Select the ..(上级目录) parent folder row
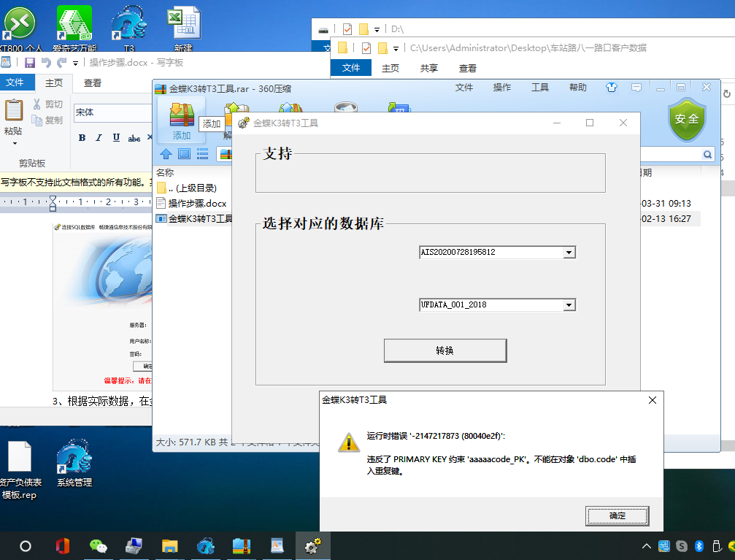 (x=187, y=188)
